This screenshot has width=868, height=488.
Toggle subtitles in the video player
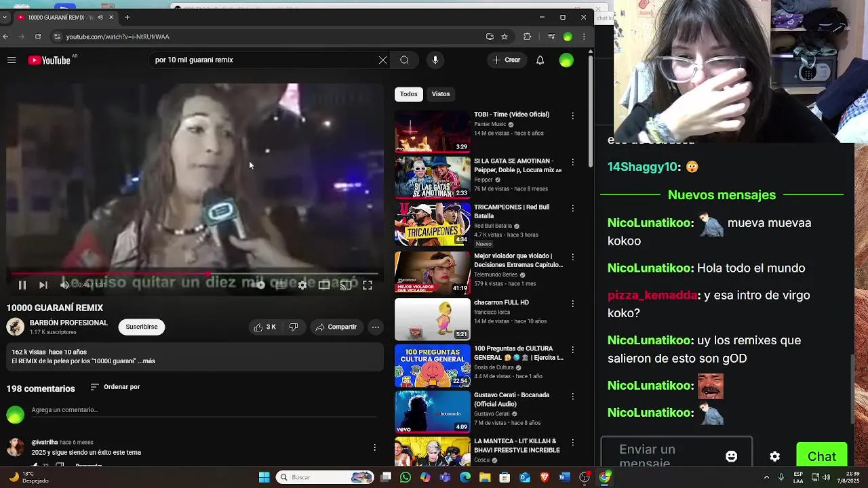click(x=281, y=285)
